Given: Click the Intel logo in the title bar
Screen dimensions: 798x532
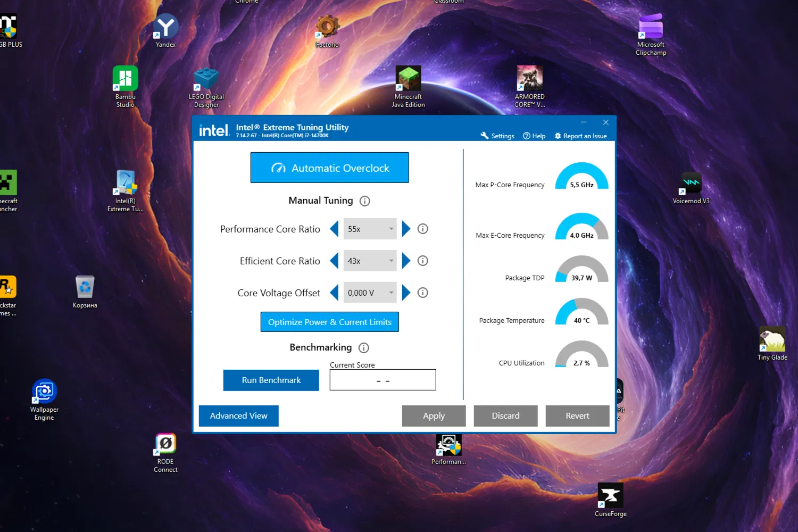Looking at the screenshot, I should click(214, 130).
